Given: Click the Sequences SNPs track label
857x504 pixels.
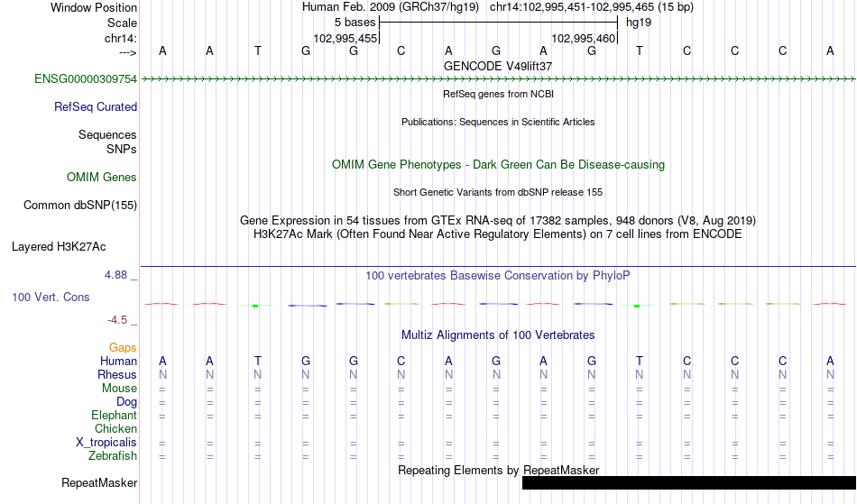Looking at the screenshot, I should (x=107, y=142).
